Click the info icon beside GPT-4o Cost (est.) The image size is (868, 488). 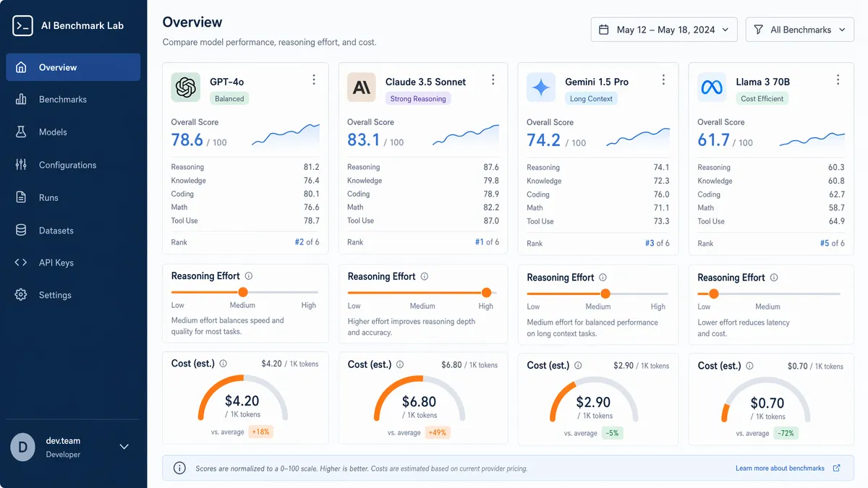click(x=223, y=364)
